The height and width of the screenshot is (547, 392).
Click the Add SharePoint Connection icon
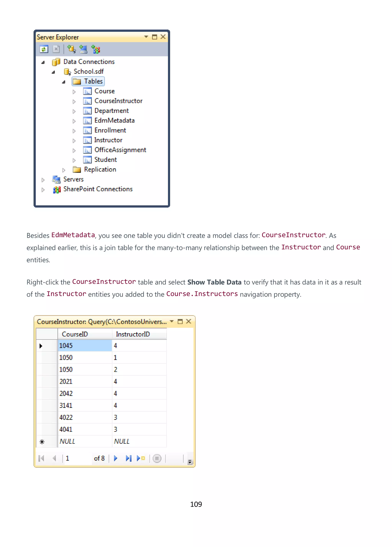(x=96, y=49)
